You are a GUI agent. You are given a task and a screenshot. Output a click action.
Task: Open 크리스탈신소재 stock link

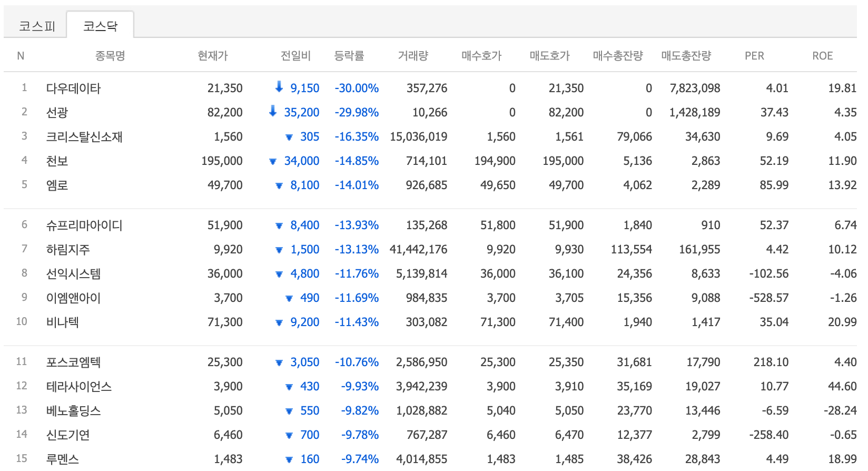click(x=84, y=136)
